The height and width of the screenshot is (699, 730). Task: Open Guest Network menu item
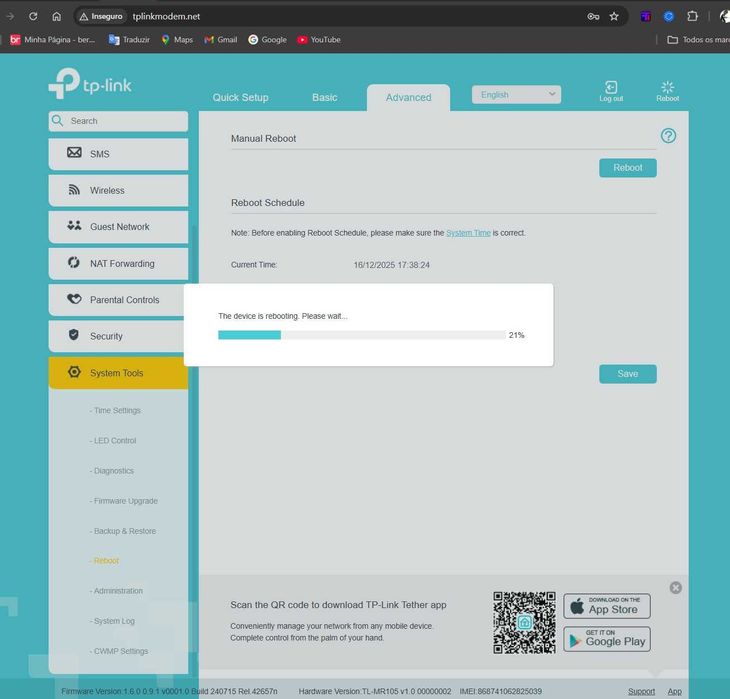[x=118, y=227]
